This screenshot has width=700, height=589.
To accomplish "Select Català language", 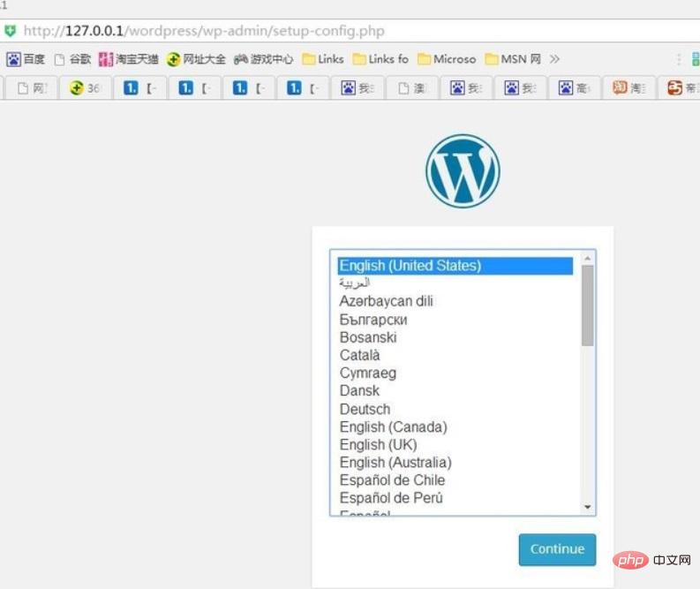I will click(x=455, y=355).
